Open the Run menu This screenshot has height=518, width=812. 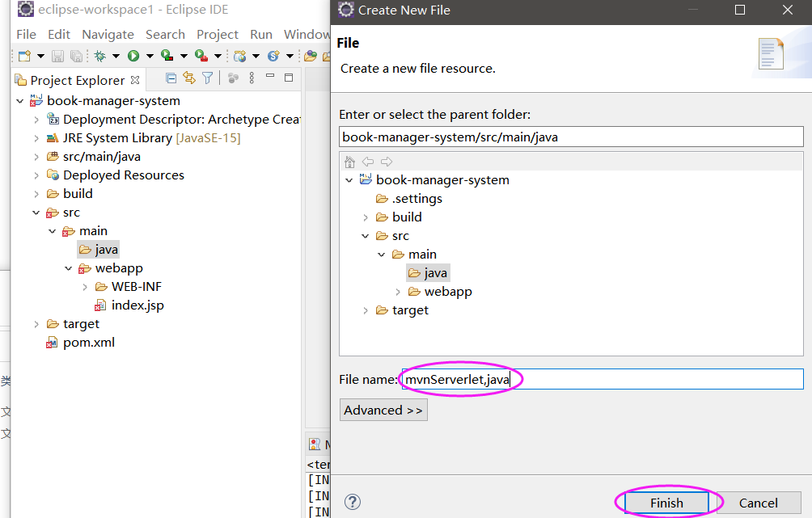pyautogui.click(x=261, y=35)
